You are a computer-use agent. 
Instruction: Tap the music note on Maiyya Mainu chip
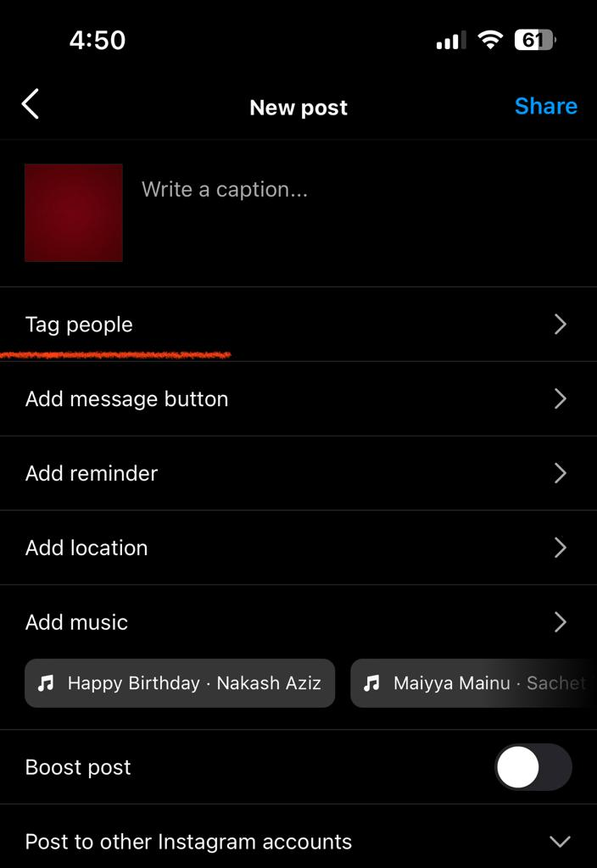click(371, 683)
